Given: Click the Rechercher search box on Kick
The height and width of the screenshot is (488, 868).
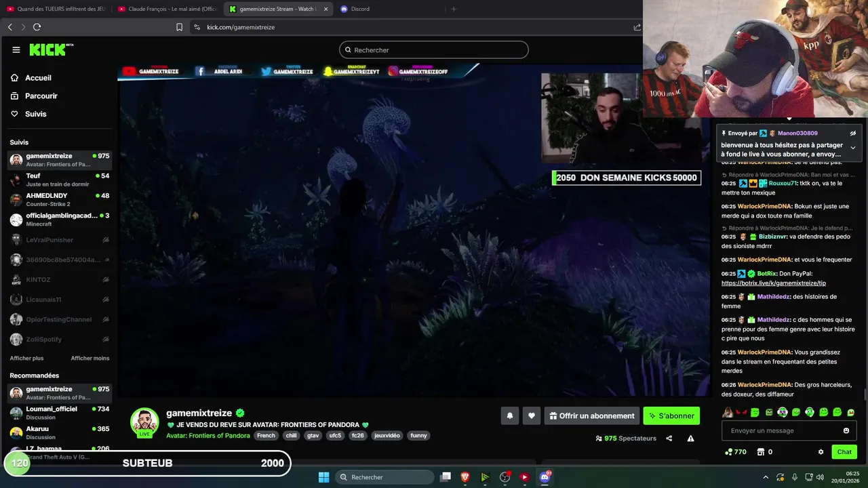Looking at the screenshot, I should point(434,49).
